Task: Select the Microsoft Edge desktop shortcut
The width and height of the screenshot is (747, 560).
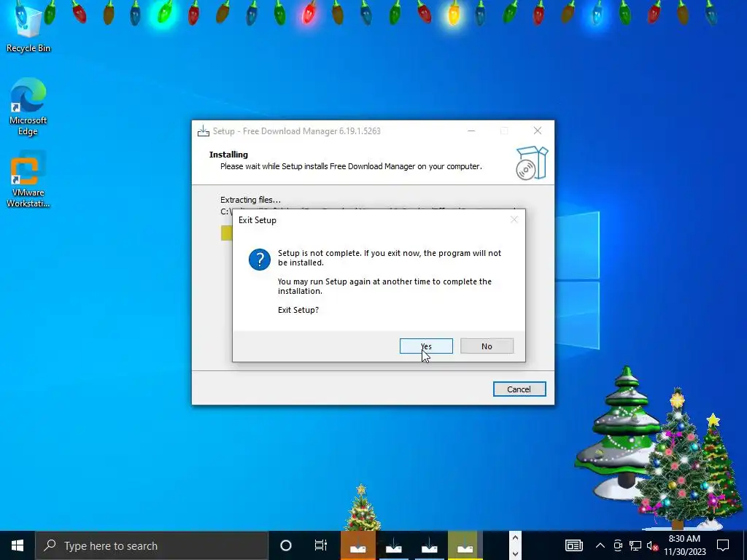Action: pos(28,107)
